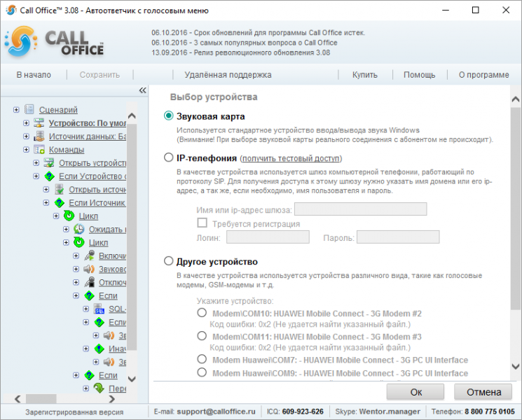Open О программе menu item
The image size is (522, 420).
(483, 75)
